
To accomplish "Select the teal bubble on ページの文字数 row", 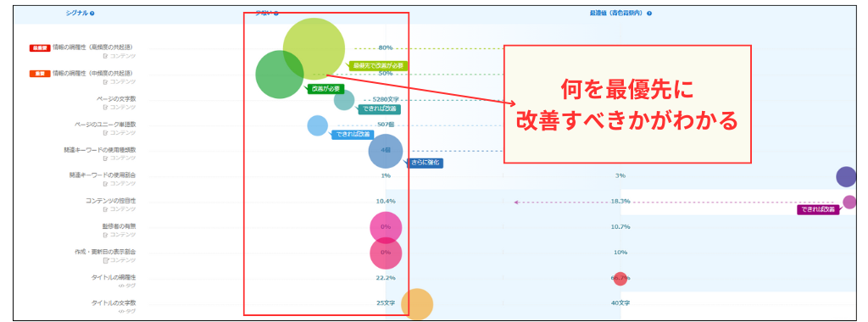I will [344, 100].
